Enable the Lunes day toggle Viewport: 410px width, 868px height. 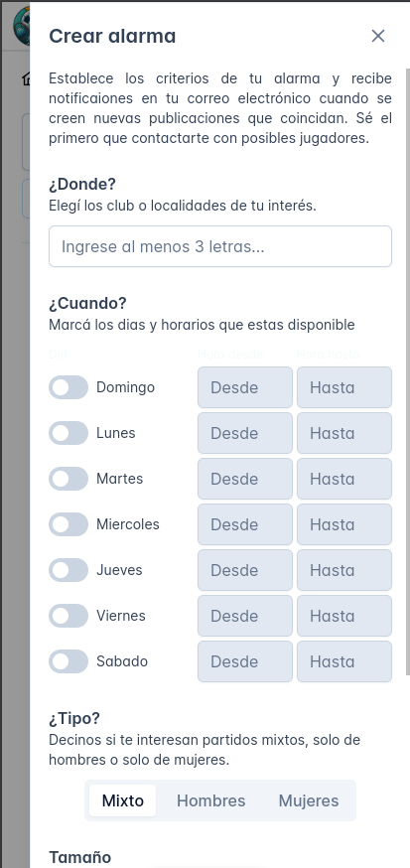coord(68,433)
